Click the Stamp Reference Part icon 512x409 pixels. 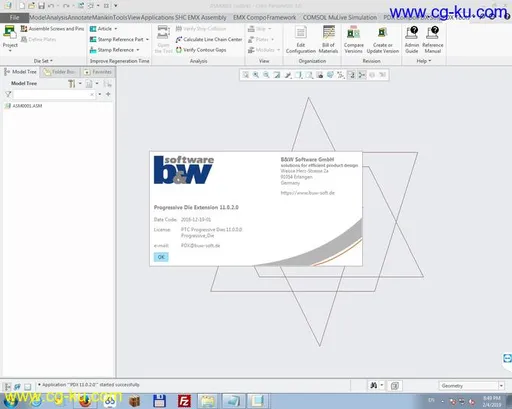93,39
